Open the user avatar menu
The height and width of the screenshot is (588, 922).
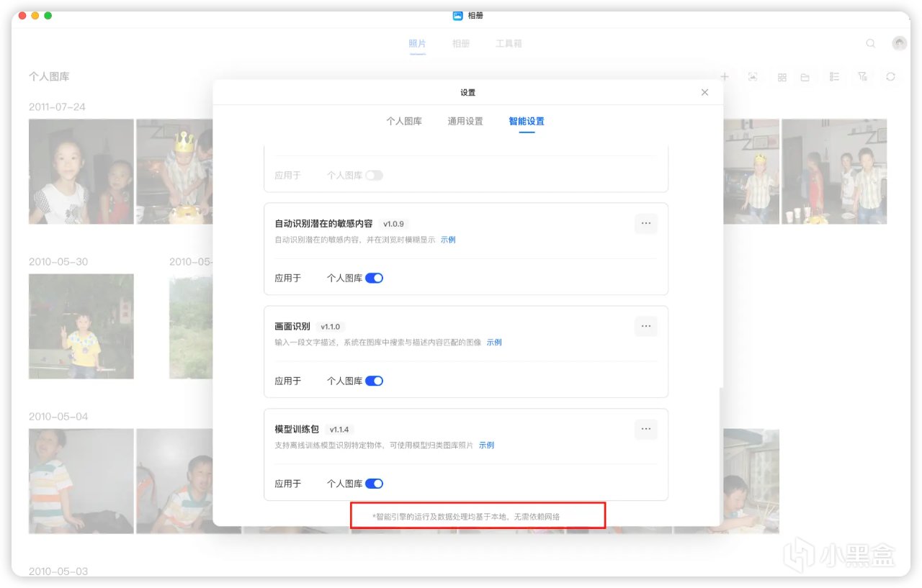coord(899,43)
